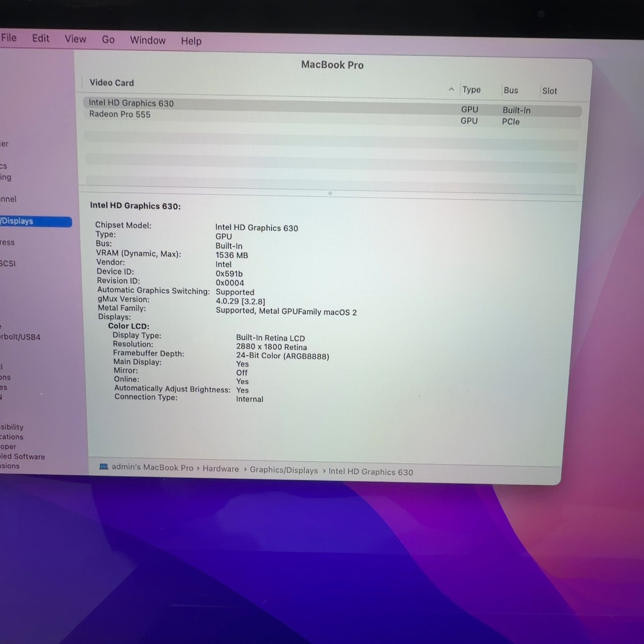
Task: Open the Edit menu
Action: pos(41,38)
